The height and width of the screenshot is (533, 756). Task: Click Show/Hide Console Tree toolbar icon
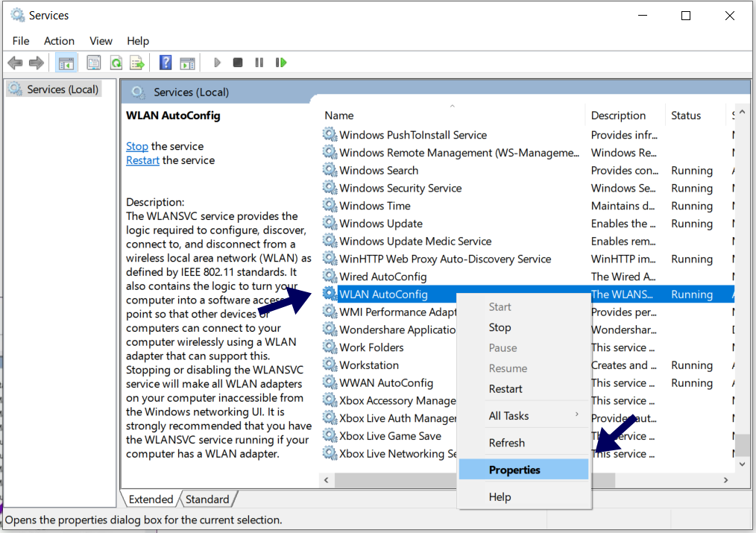(x=66, y=63)
